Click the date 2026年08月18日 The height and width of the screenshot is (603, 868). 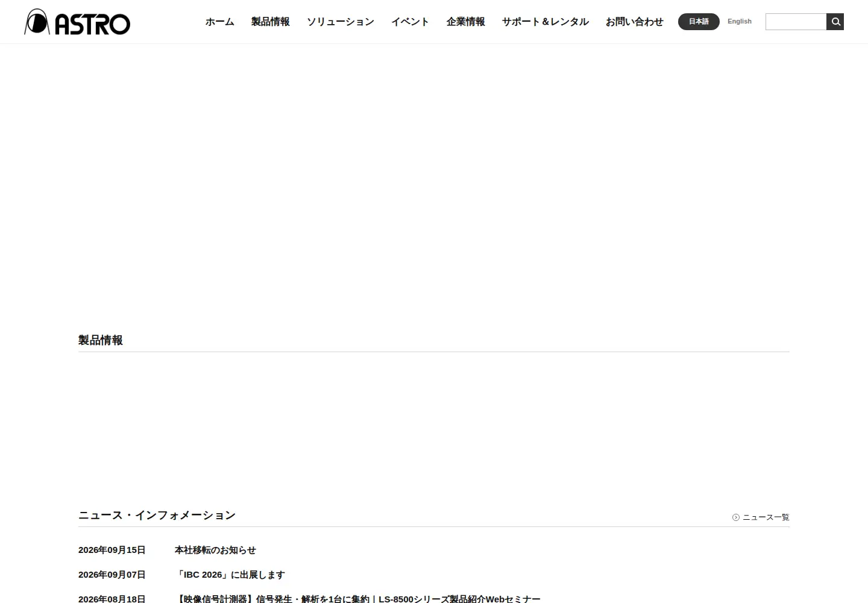click(112, 599)
